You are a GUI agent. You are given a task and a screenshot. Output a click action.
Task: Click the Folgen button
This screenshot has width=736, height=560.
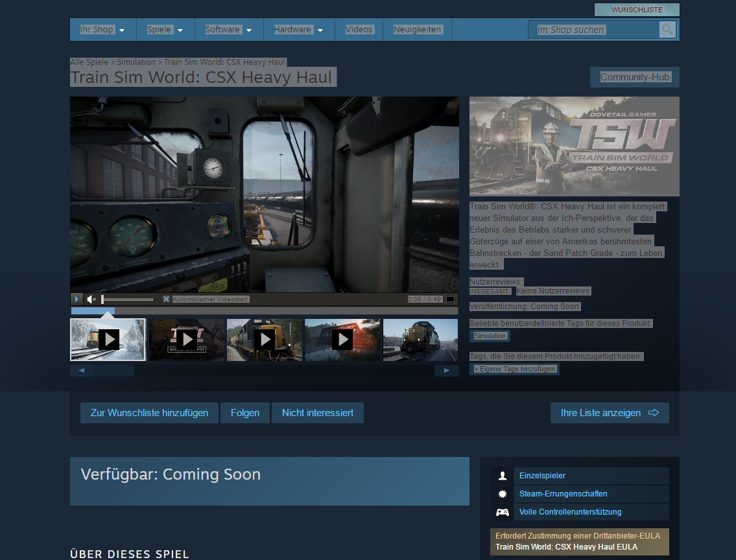245,413
